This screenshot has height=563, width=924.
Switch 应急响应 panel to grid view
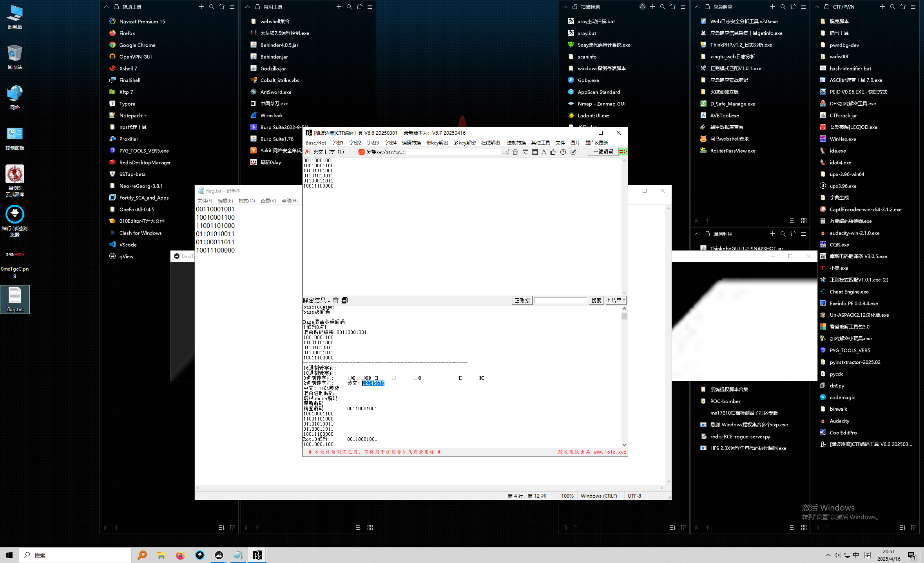(804, 220)
